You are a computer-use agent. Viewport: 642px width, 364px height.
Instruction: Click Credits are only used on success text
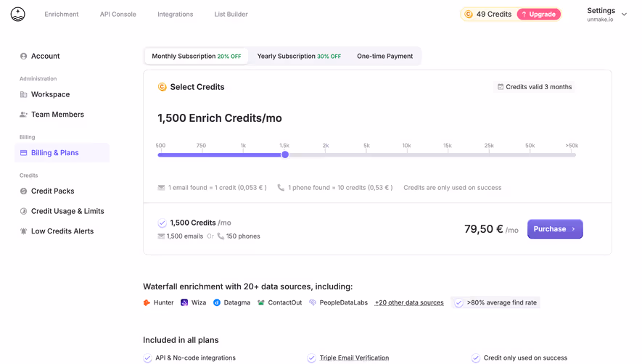pyautogui.click(x=453, y=188)
